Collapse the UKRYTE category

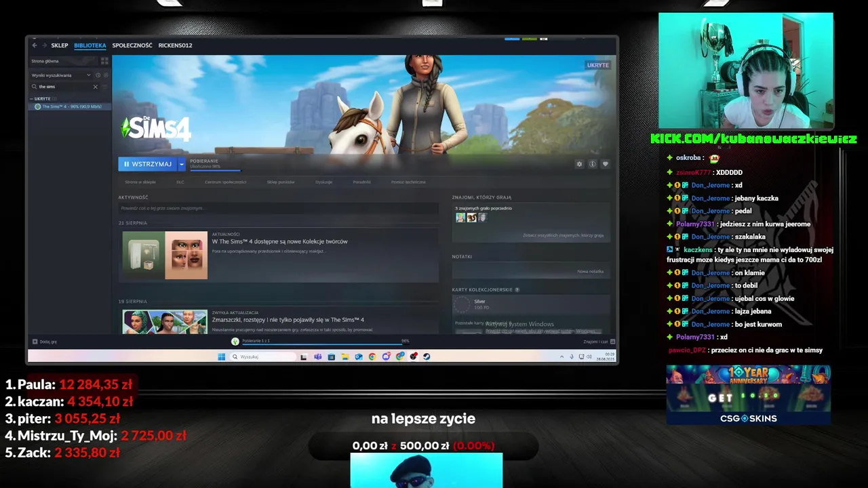pyautogui.click(x=42, y=99)
